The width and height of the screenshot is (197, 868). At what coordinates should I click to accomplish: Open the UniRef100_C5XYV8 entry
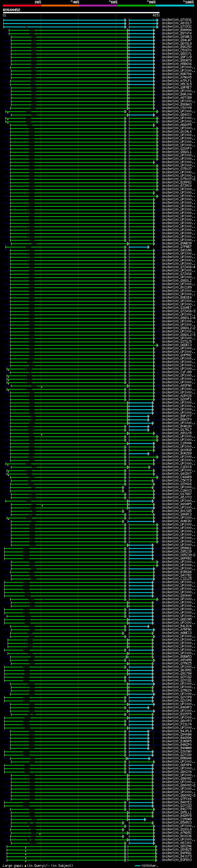click(x=177, y=108)
